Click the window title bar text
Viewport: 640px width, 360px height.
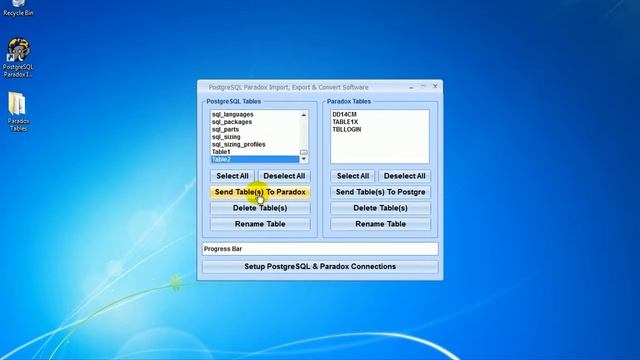click(288, 87)
